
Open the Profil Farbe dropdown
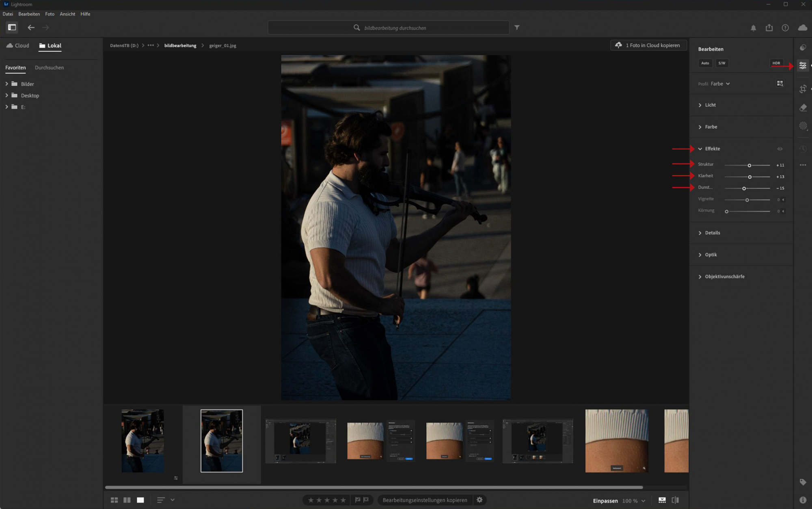(x=720, y=84)
